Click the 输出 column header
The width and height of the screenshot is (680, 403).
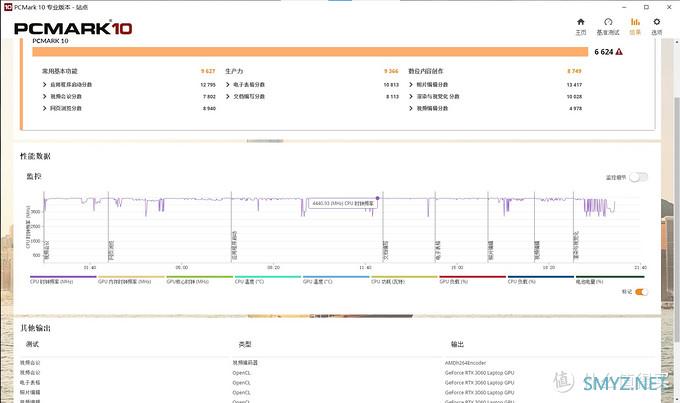(x=458, y=344)
